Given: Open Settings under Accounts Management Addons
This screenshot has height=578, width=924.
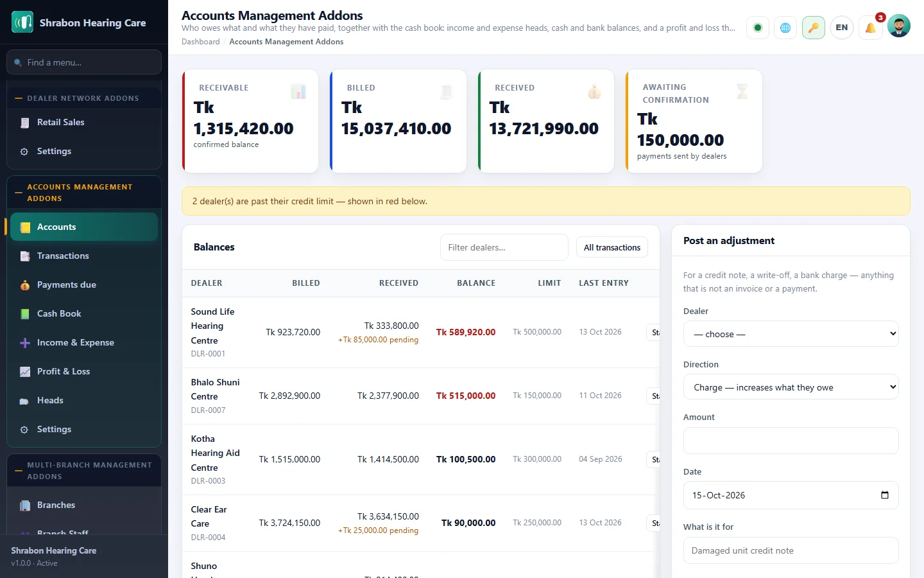Looking at the screenshot, I should 84,429.
